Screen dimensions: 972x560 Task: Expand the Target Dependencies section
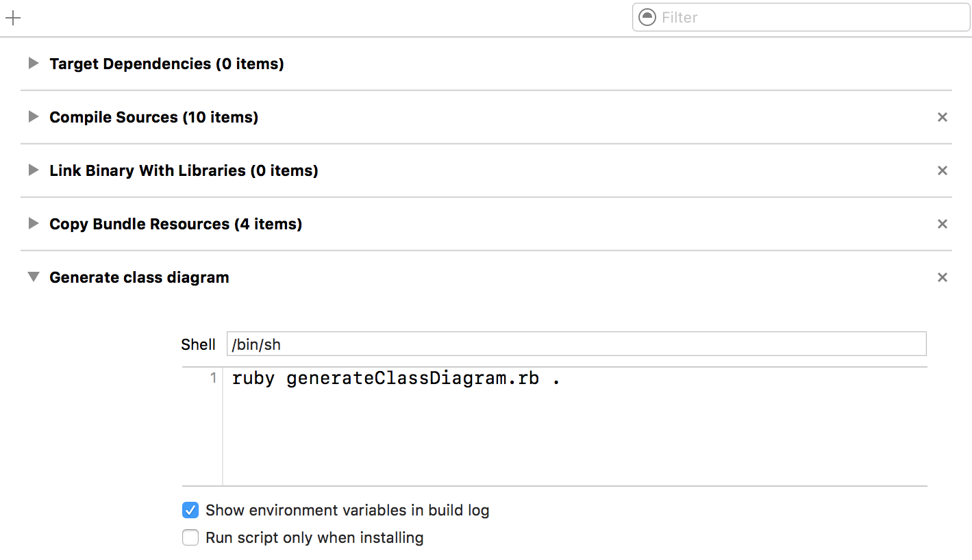[x=33, y=64]
